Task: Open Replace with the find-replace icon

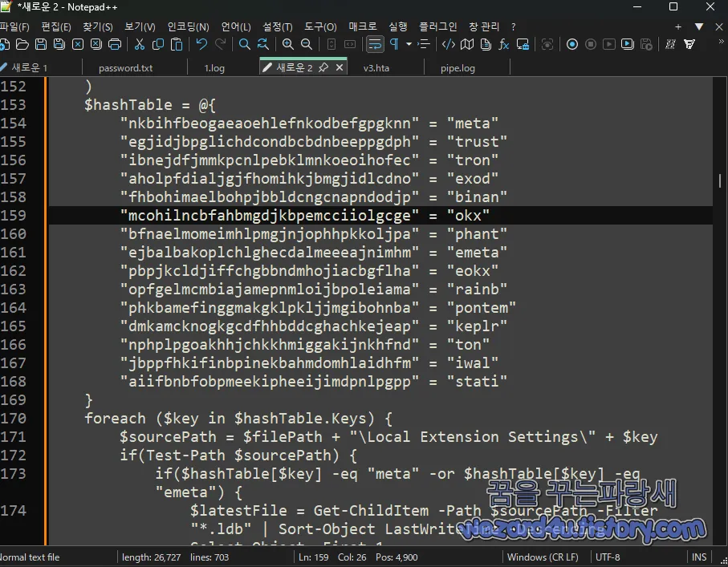Action: [x=262, y=45]
